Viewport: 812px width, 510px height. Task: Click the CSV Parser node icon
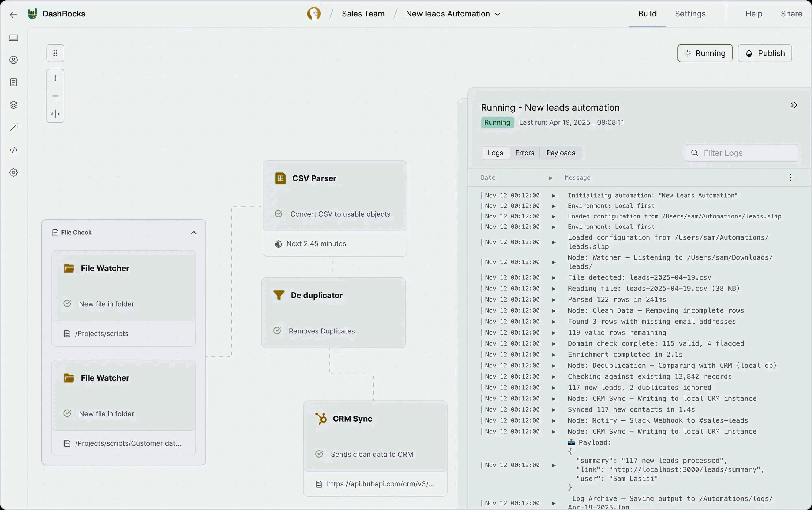coord(280,178)
